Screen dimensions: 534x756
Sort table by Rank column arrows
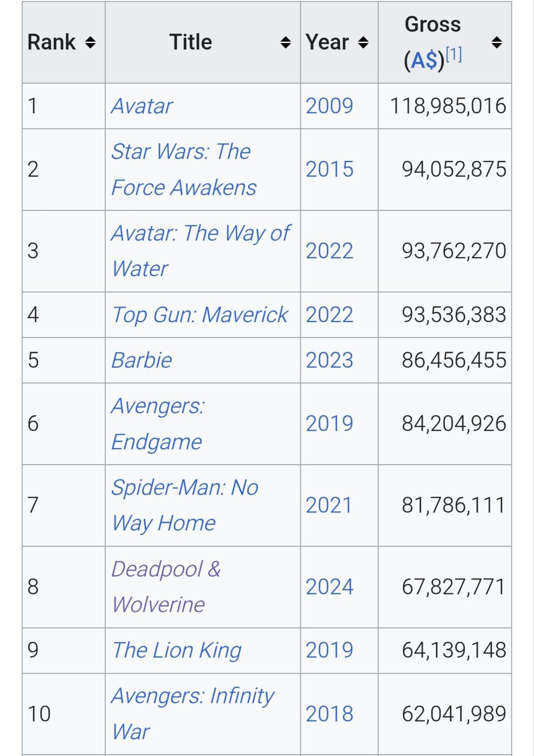pyautogui.click(x=89, y=43)
